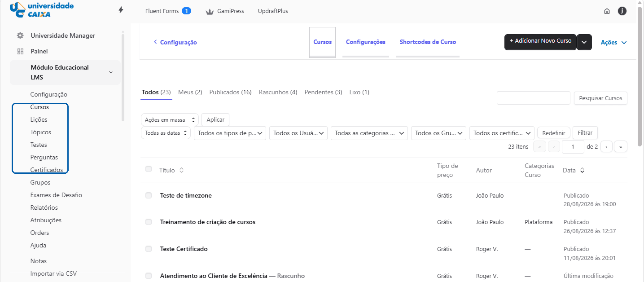
Task: Check the Teste de timezone row checkbox
Action: coord(149,195)
